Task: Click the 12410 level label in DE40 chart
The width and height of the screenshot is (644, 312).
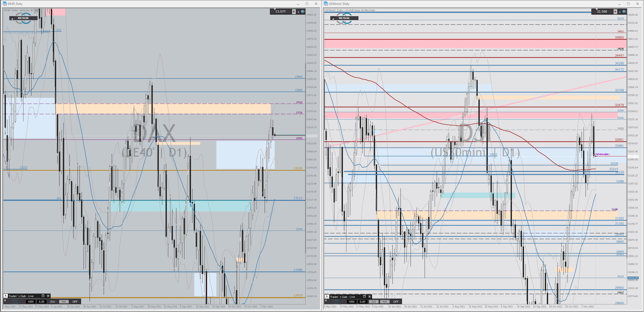Action: [x=298, y=295]
